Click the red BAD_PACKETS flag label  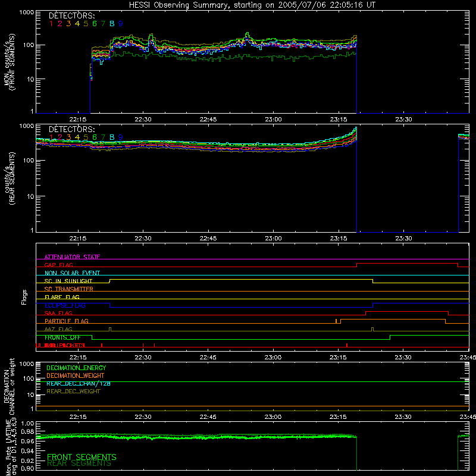pos(64,345)
